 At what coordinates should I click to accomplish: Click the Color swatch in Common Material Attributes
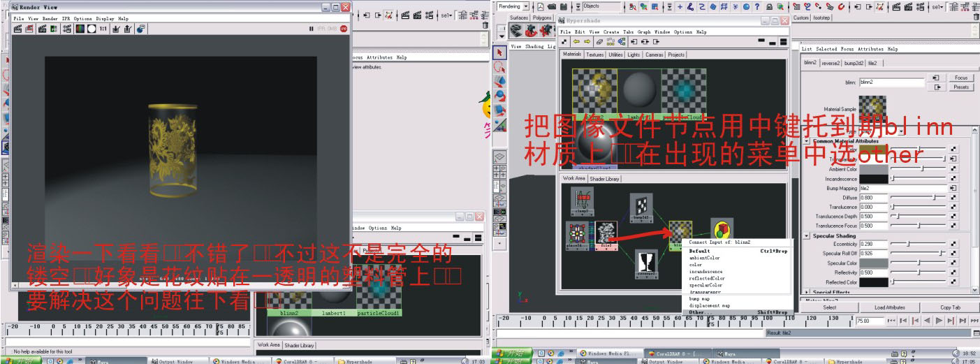click(874, 149)
